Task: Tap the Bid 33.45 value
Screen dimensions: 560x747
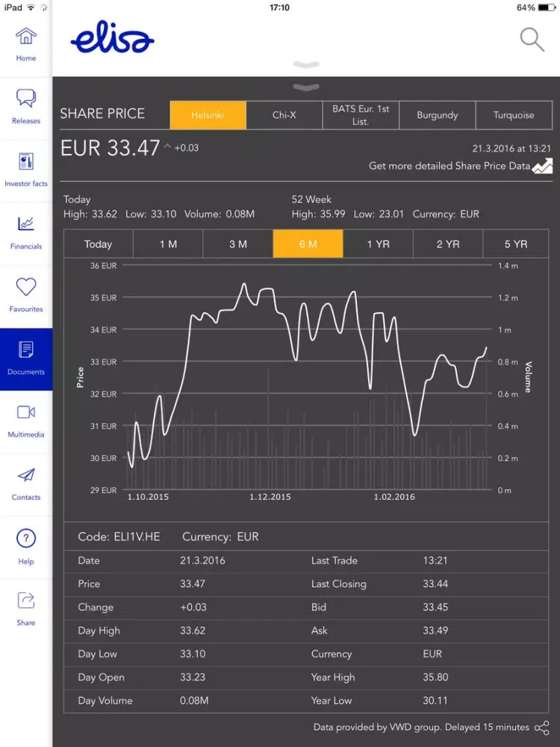Action: [435, 607]
